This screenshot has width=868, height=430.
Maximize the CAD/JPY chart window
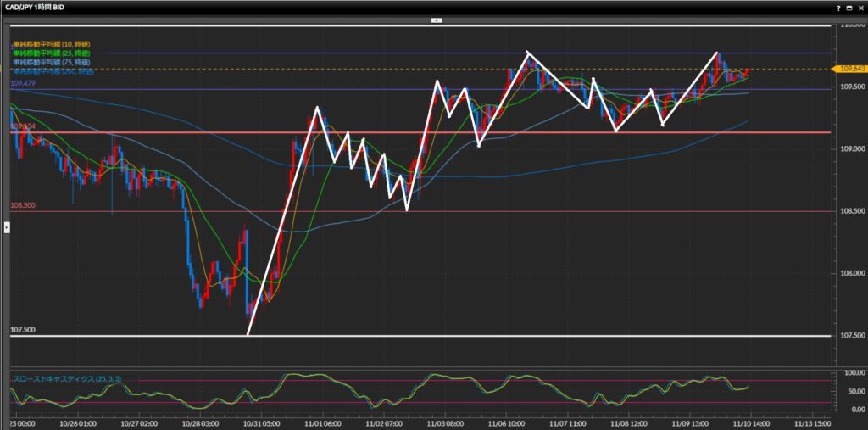point(850,8)
